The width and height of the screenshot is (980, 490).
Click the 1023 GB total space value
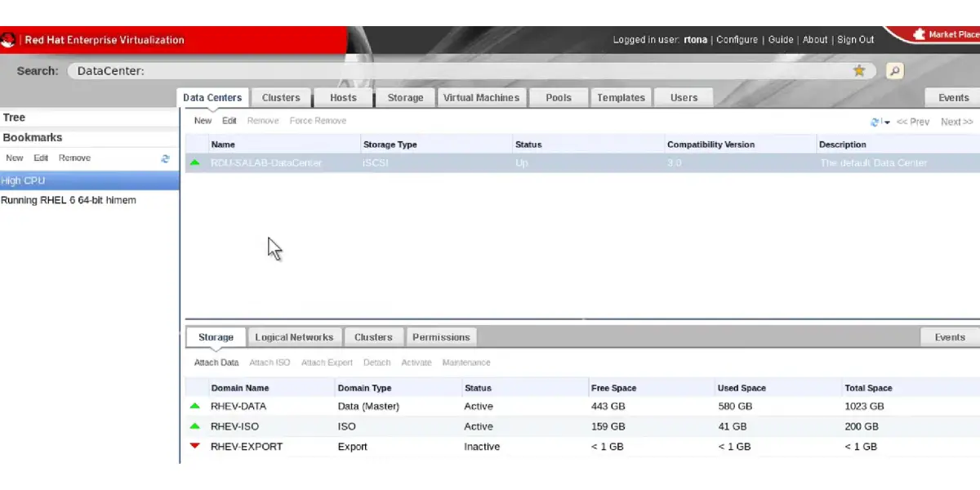coord(864,406)
